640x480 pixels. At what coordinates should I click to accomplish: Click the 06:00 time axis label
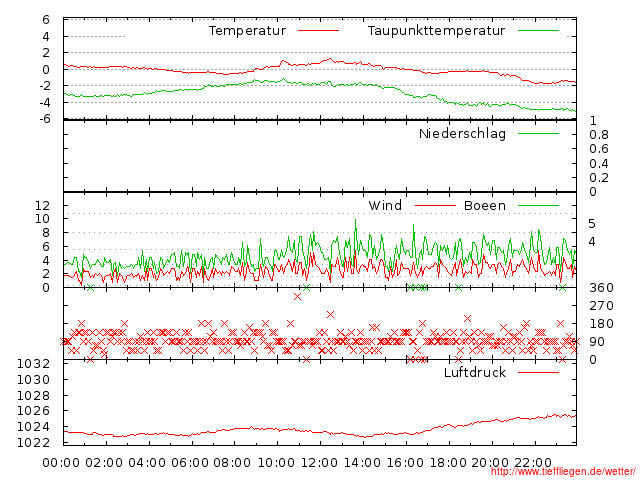click(x=190, y=463)
